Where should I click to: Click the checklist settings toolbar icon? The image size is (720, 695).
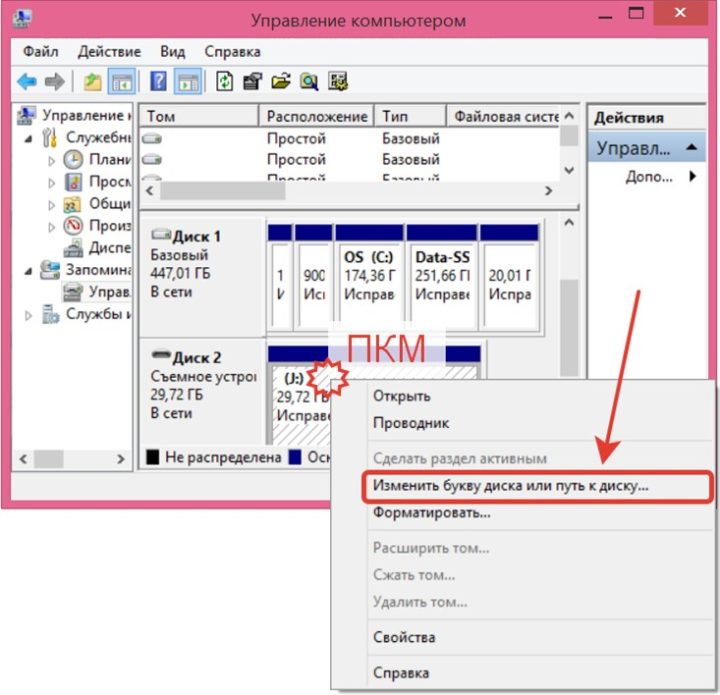[338, 82]
